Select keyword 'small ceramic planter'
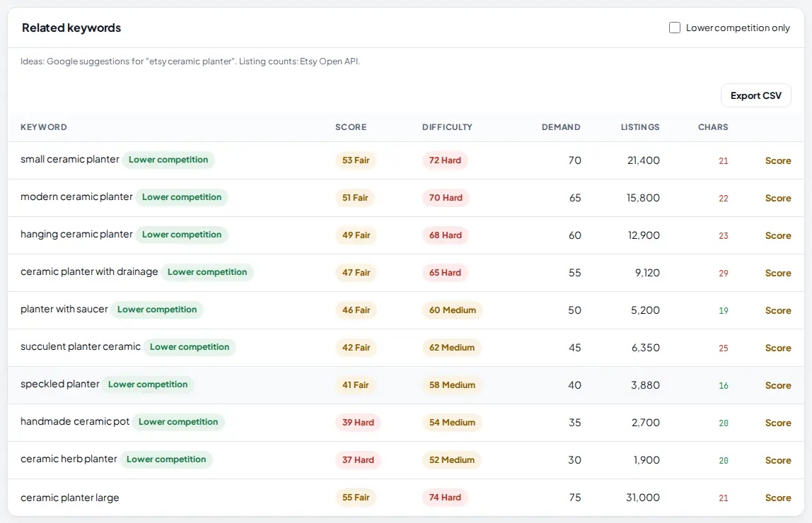This screenshot has width=812, height=523. [70, 159]
